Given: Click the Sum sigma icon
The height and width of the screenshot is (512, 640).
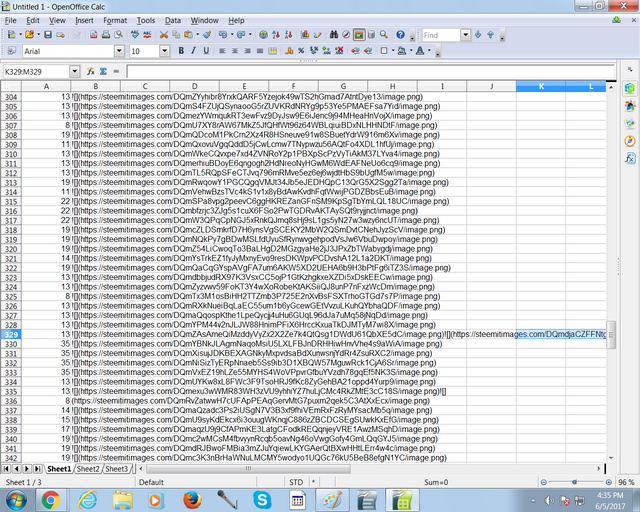Looking at the screenshot, I should [103, 71].
